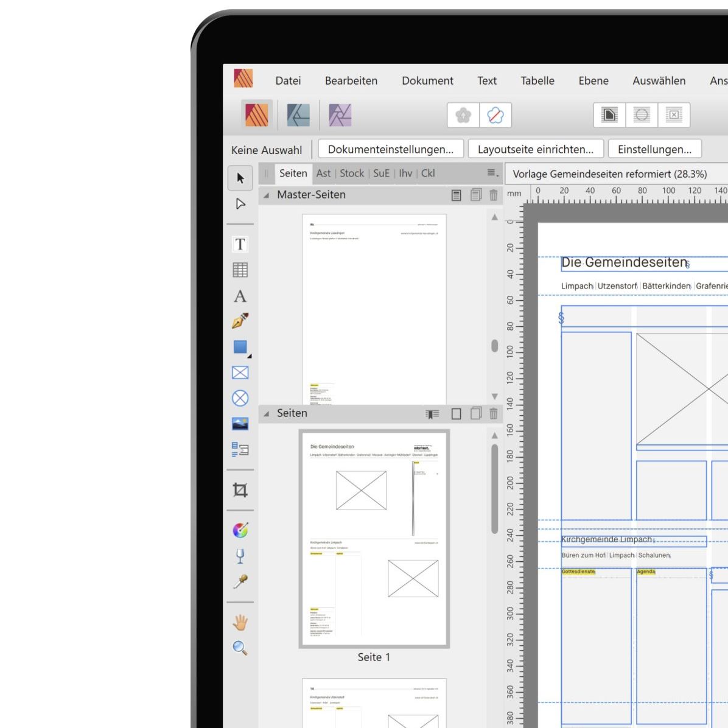728x728 pixels.
Task: Toggle the dark page text-flow toolbar button
Action: tap(609, 115)
